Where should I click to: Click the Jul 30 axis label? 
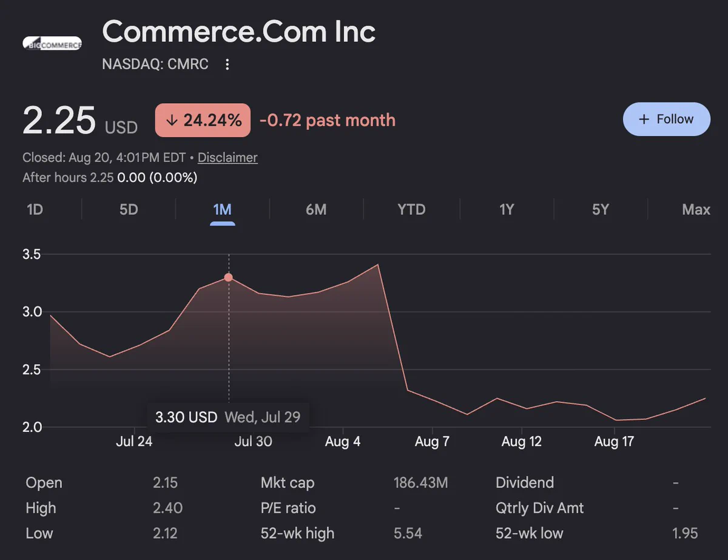[253, 442]
